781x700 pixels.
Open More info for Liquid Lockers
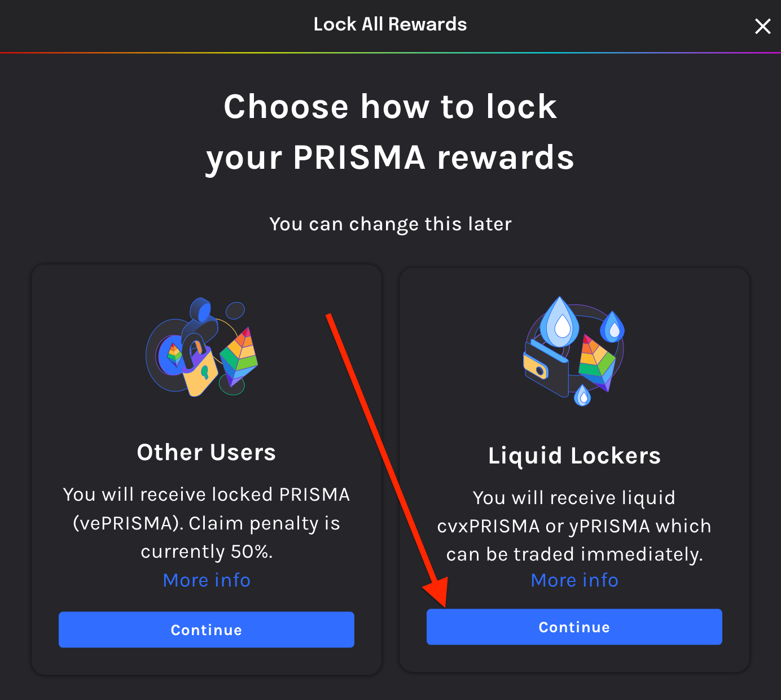click(574, 580)
